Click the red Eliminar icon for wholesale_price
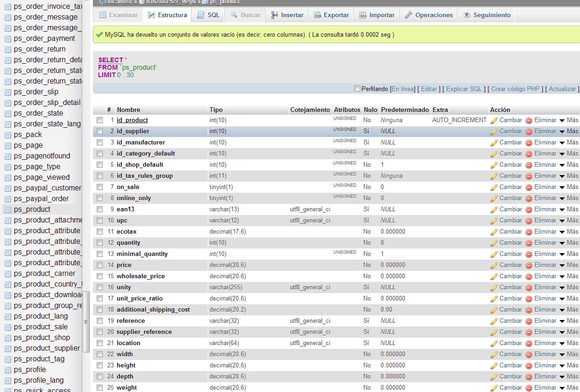The image size is (580, 392). tap(529, 276)
